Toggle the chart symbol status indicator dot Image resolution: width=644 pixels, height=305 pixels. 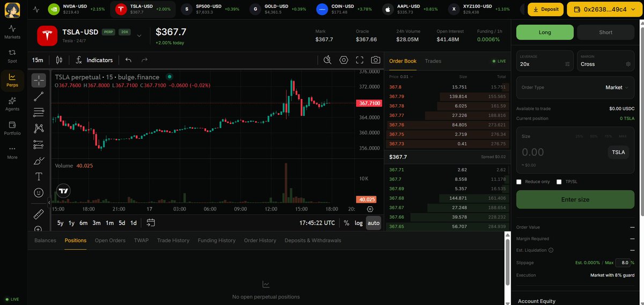point(170,77)
